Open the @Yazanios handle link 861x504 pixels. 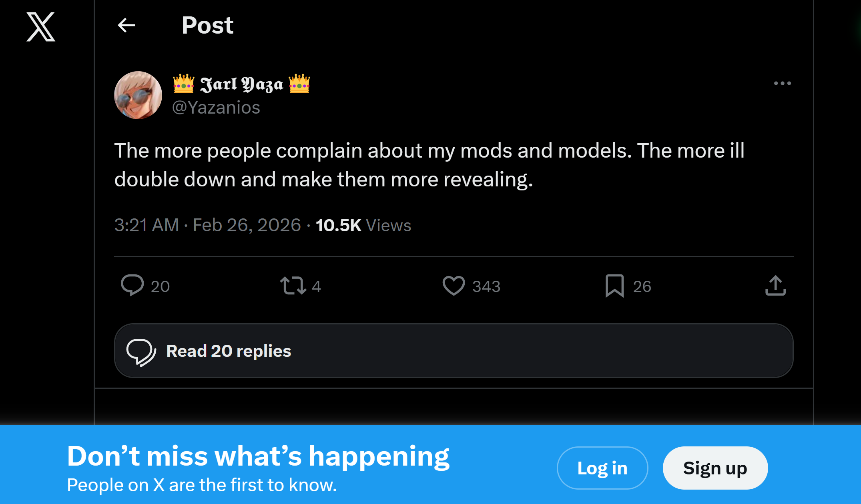(216, 108)
